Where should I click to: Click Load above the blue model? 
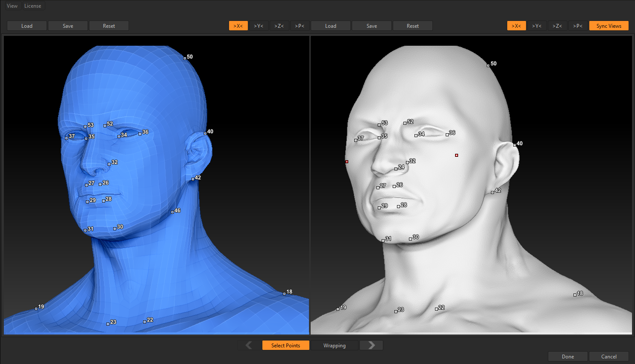[x=27, y=26]
